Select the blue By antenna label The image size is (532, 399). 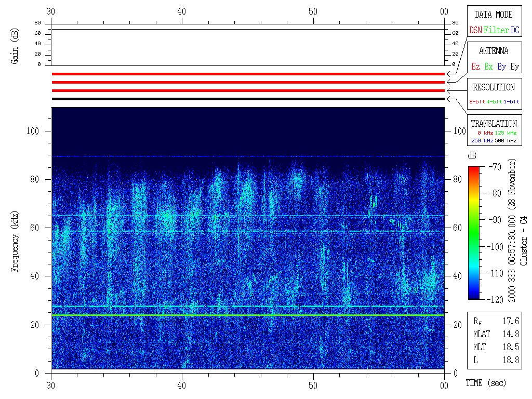[501, 66]
